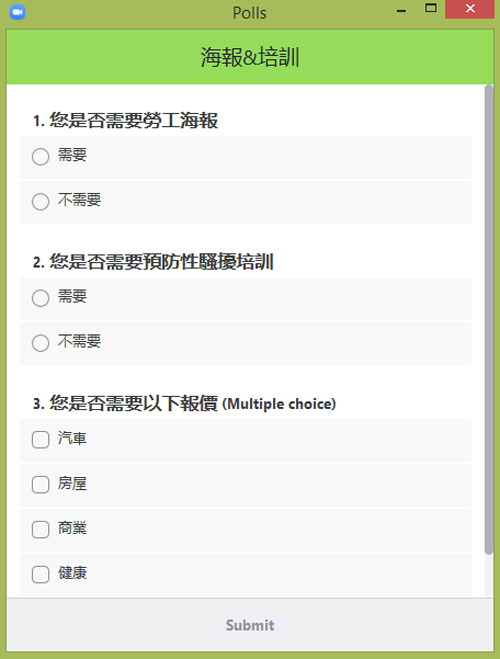Maximize the Polls window
500x659 pixels.
click(x=431, y=8)
